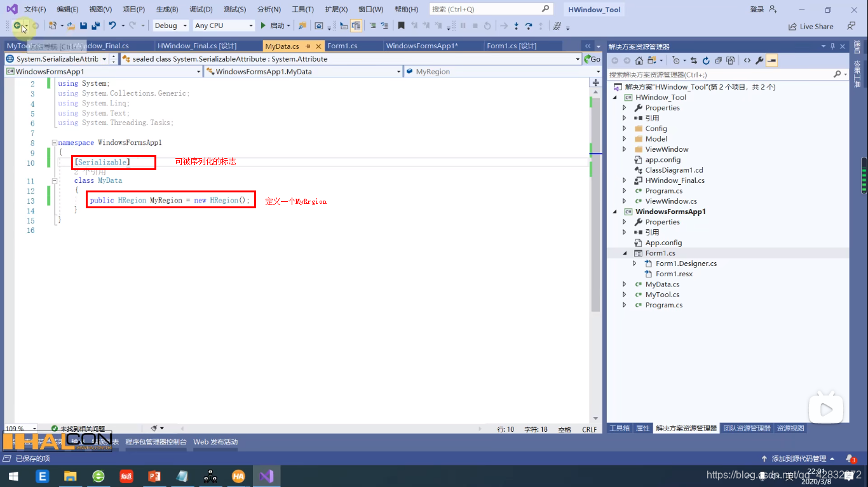Viewport: 868px width, 487px height.
Task: Expand the ViewWindow folder node
Action: [x=625, y=149]
